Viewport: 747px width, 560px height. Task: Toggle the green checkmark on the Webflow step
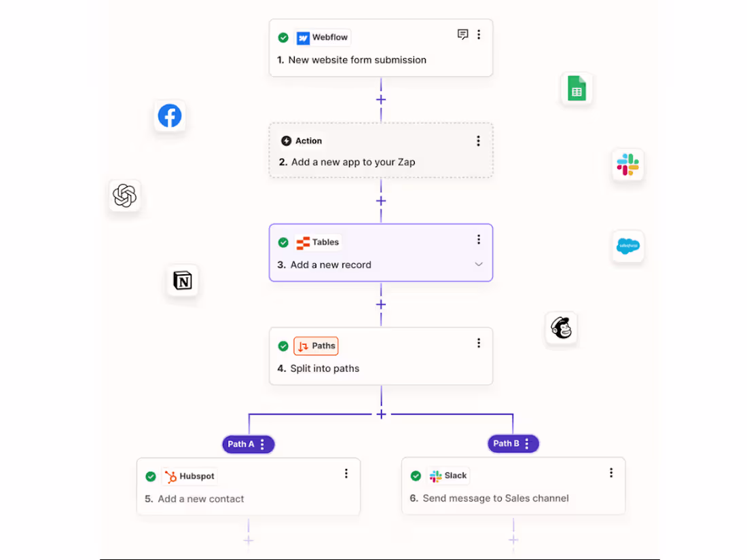[283, 37]
